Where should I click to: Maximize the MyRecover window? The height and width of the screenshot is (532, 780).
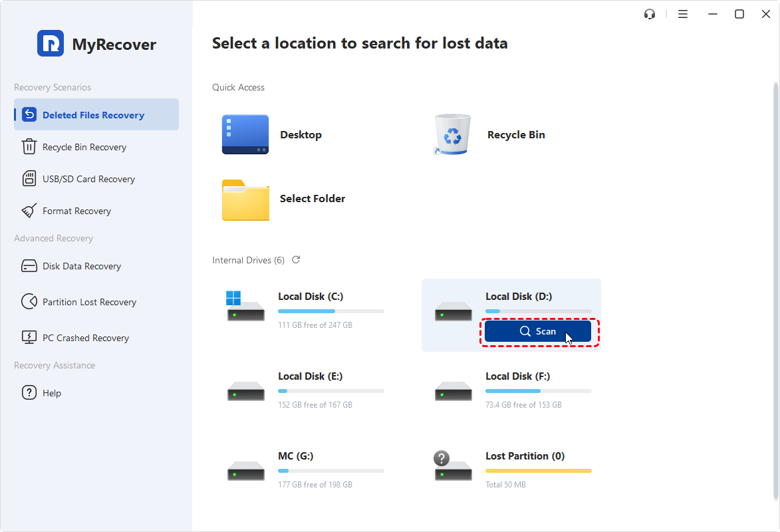pos(739,14)
